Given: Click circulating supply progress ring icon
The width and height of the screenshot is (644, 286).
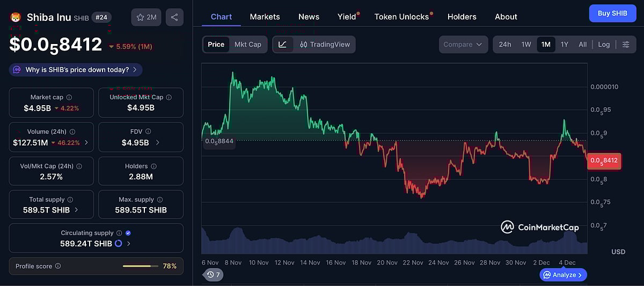Looking at the screenshot, I should (118, 244).
